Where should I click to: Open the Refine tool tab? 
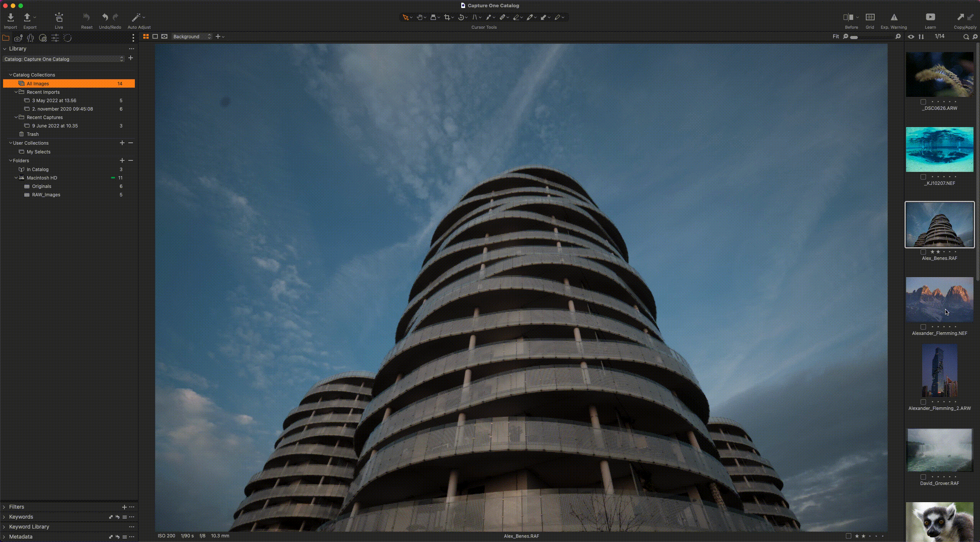(x=67, y=38)
